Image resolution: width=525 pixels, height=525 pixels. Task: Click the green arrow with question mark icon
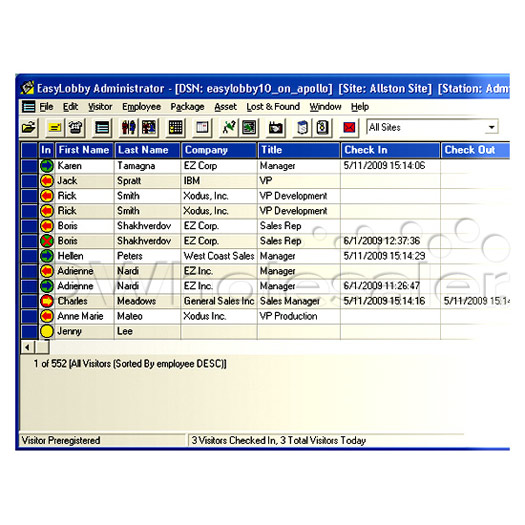tap(229, 128)
